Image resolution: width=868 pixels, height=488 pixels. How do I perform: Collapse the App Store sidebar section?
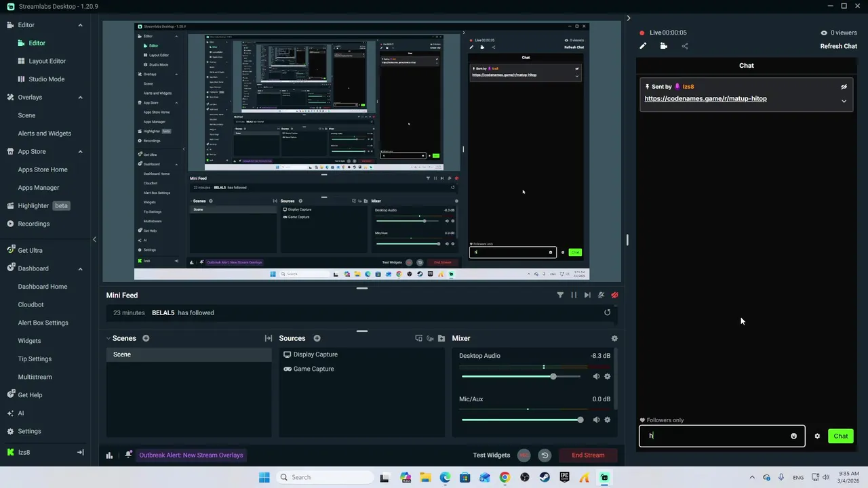point(80,151)
